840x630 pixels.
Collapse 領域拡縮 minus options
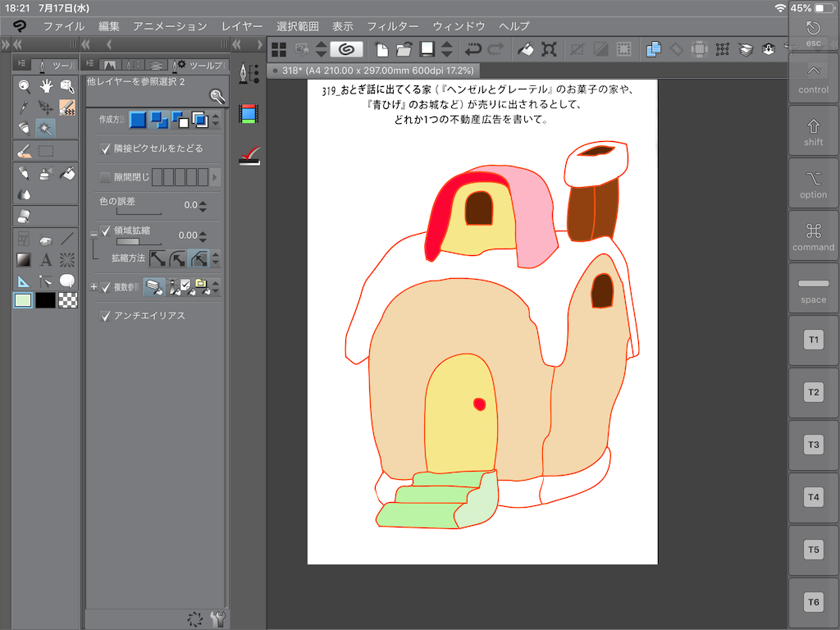94,234
